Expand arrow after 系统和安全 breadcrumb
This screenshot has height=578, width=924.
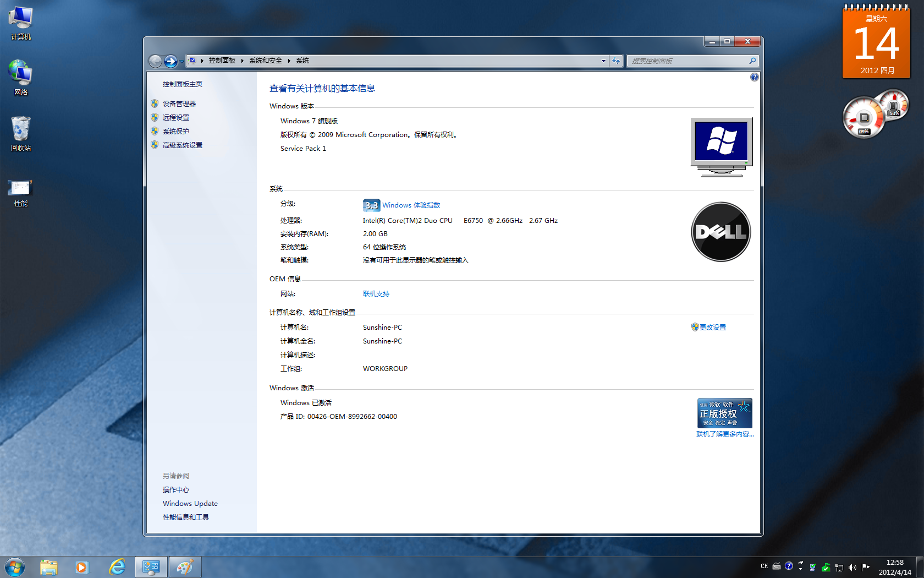pyautogui.click(x=289, y=61)
